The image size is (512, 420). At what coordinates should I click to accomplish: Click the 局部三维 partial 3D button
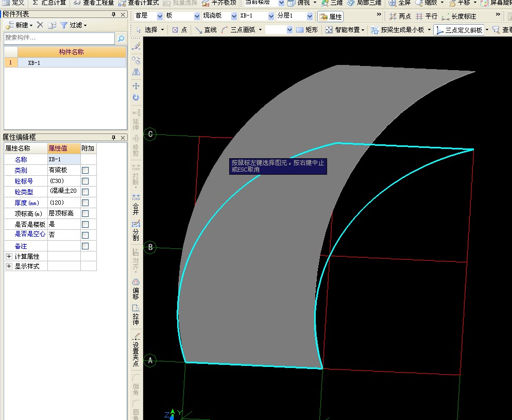pyautogui.click(x=364, y=3)
